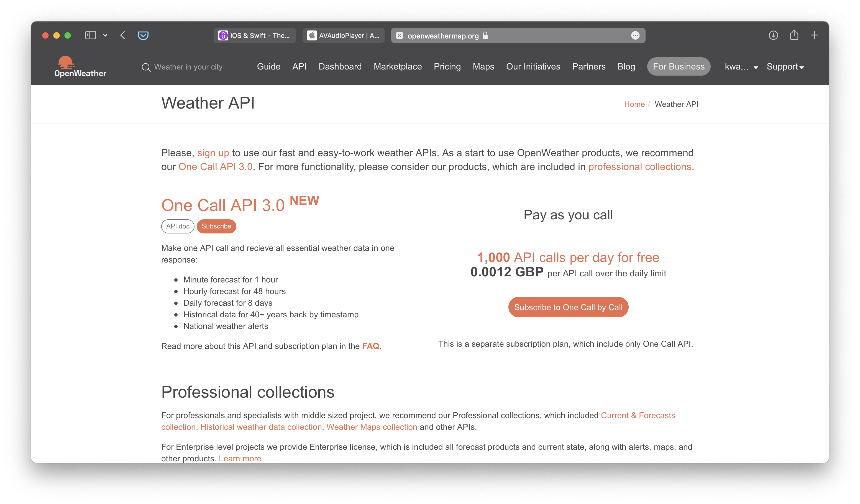Click the page options ellipsis in address bar
This screenshot has width=860, height=504.
click(635, 35)
